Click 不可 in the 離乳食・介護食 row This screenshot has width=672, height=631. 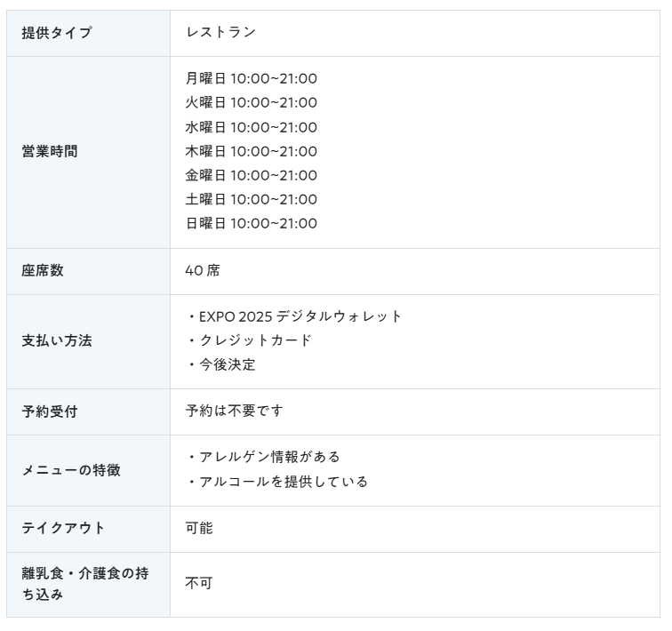click(x=199, y=584)
